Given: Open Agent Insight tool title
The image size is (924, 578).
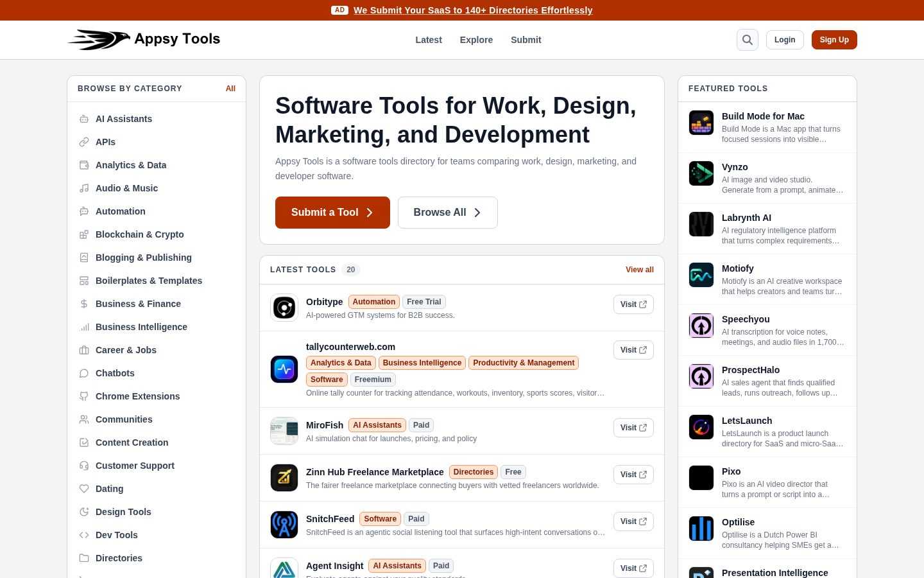Looking at the screenshot, I should pos(335,566).
